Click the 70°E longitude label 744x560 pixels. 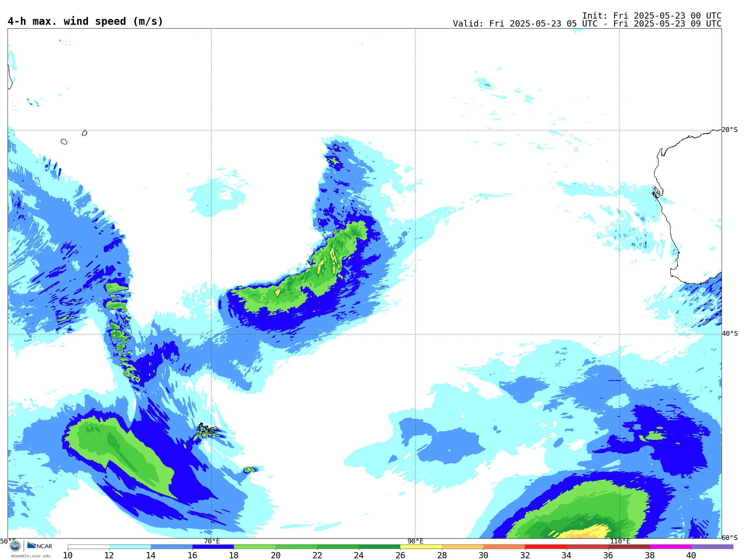click(x=212, y=541)
